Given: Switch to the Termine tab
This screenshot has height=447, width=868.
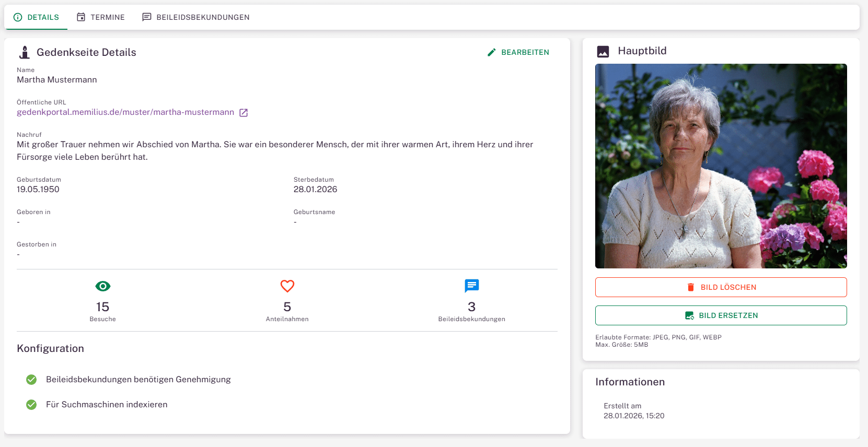Looking at the screenshot, I should pos(101,17).
